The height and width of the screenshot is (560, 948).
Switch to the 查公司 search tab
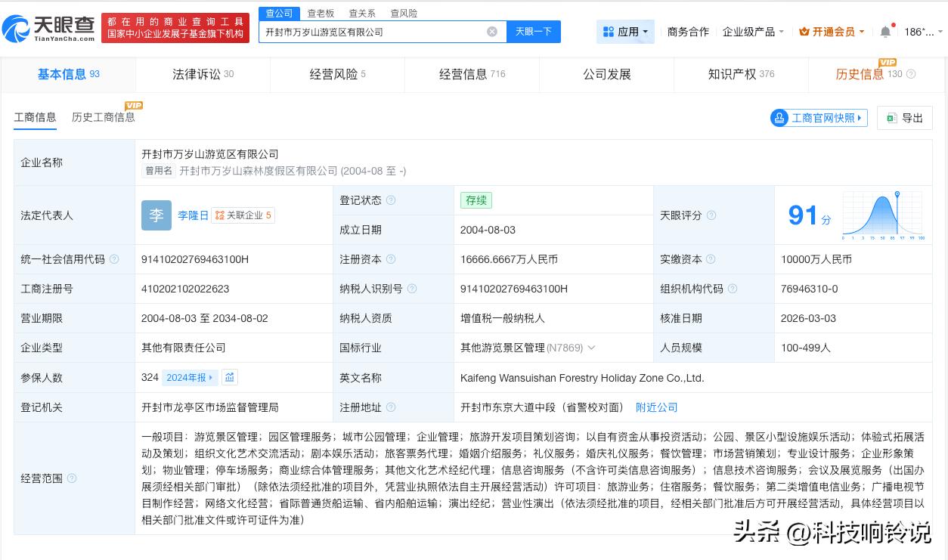(279, 13)
